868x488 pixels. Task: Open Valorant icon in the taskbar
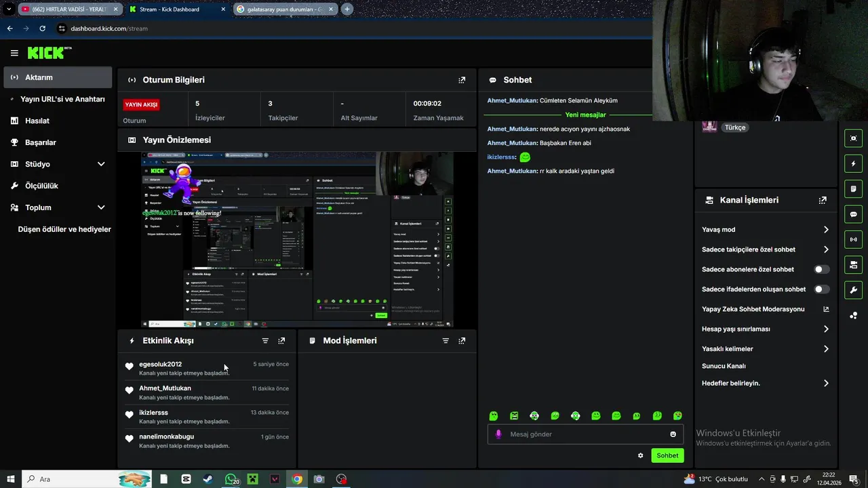(x=275, y=479)
